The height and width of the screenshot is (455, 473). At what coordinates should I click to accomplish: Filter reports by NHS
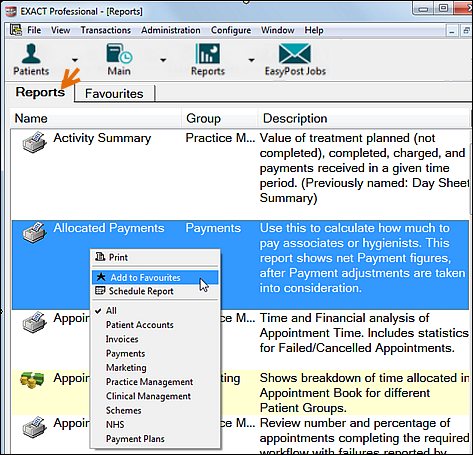[155, 424]
